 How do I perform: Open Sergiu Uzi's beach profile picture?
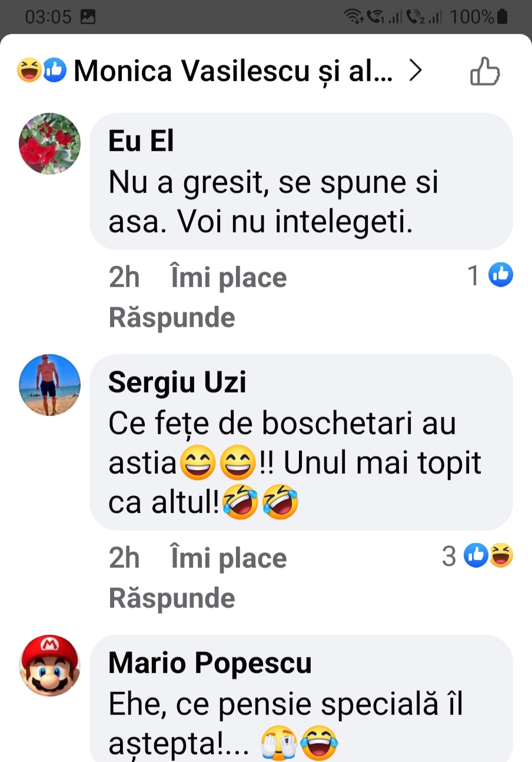tap(50, 385)
